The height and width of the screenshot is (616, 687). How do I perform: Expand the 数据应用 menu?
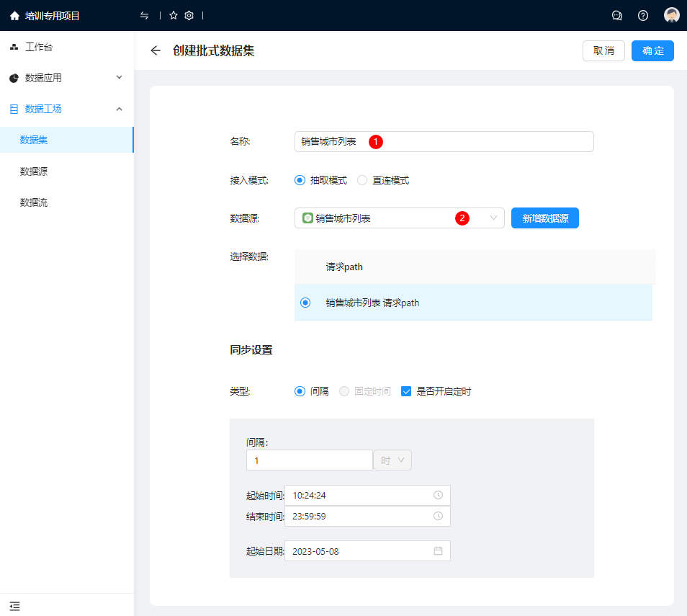click(66, 78)
